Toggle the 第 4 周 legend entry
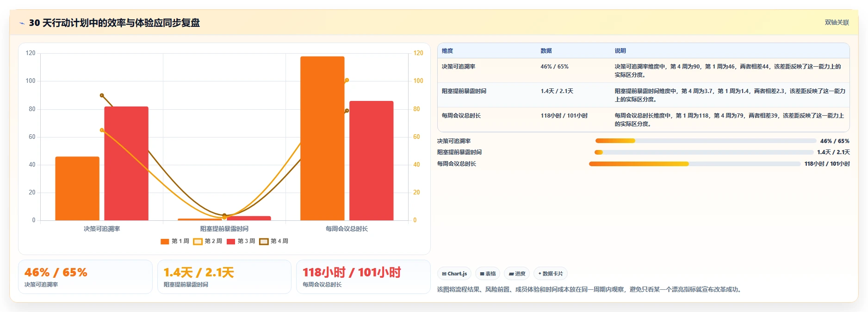 pos(274,241)
